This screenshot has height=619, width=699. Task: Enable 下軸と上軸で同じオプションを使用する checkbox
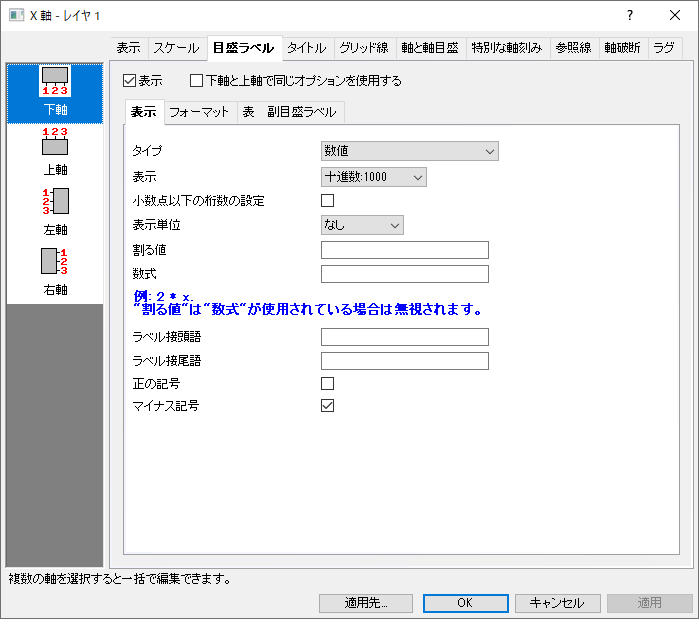[x=196, y=81]
